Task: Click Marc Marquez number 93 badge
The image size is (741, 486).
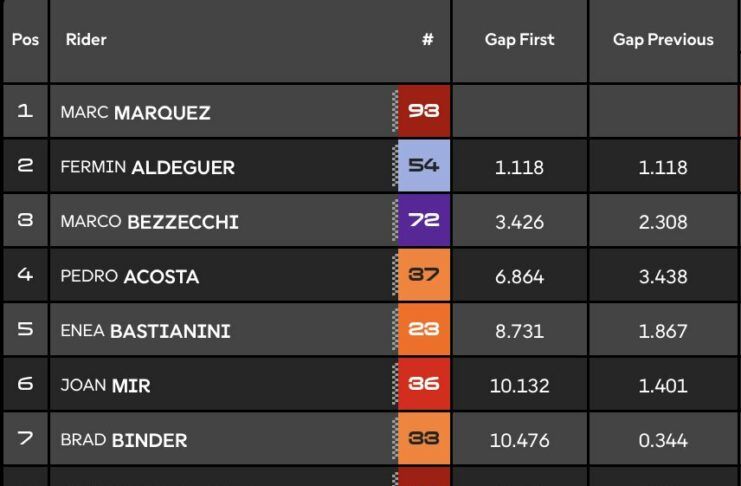Action: tap(424, 111)
